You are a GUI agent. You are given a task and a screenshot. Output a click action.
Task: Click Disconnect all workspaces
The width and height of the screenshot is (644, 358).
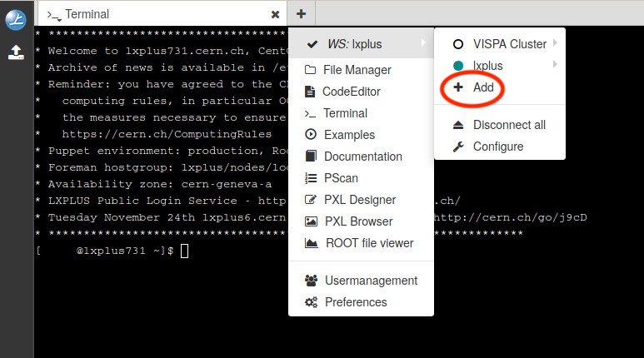tap(509, 125)
